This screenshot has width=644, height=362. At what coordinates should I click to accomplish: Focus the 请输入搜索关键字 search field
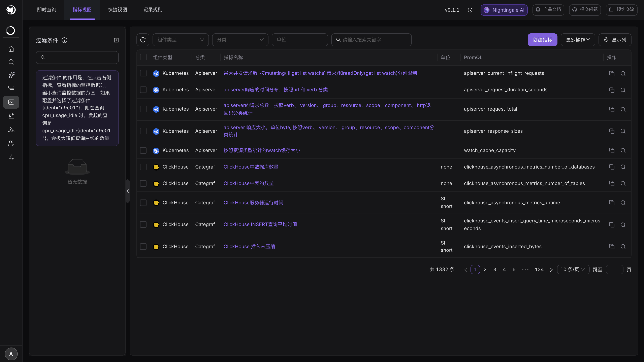pyautogui.click(x=371, y=40)
